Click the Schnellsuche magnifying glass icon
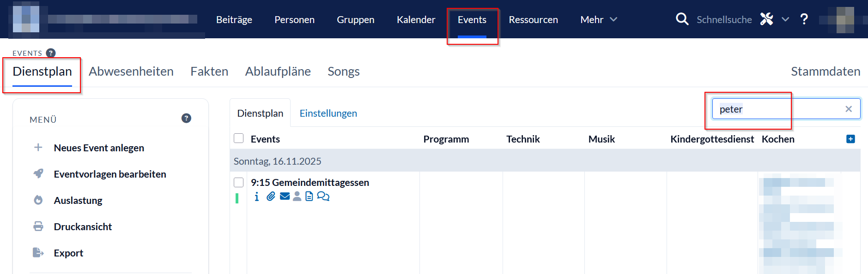868x274 pixels. [682, 19]
